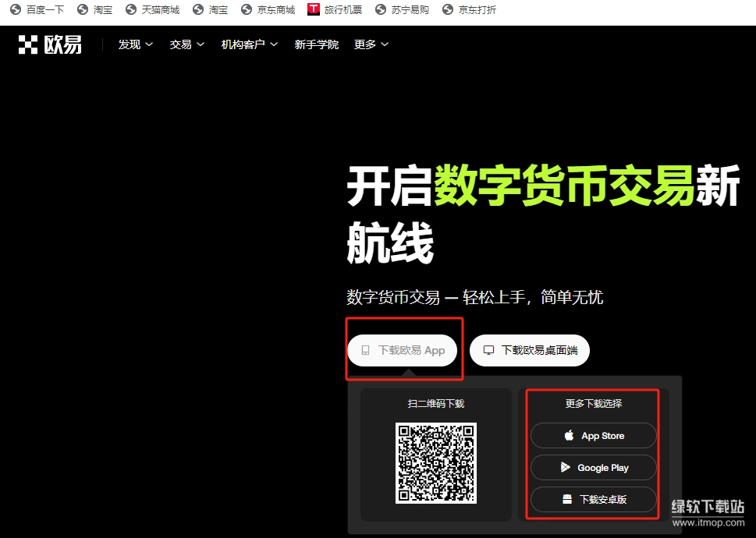Image resolution: width=756 pixels, height=538 pixels.
Task: Open the 京东商城 bookmark
Action: pos(276,10)
